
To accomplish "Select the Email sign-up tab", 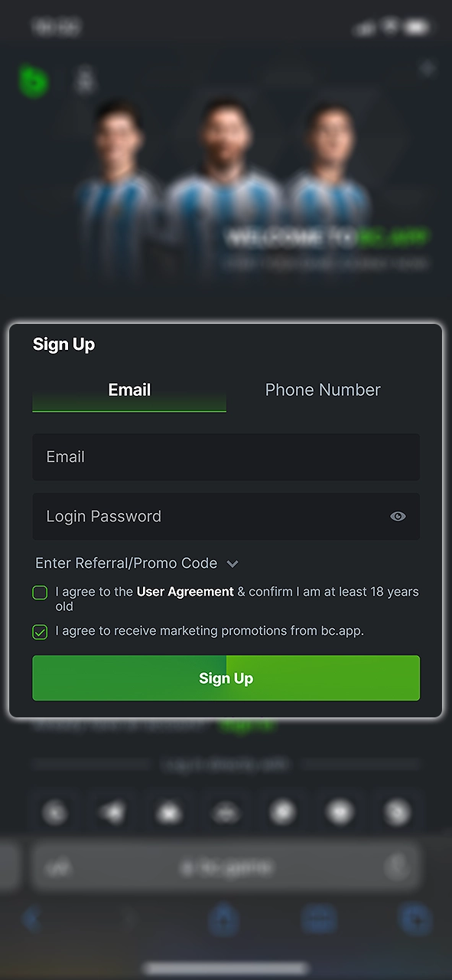I will pos(129,390).
